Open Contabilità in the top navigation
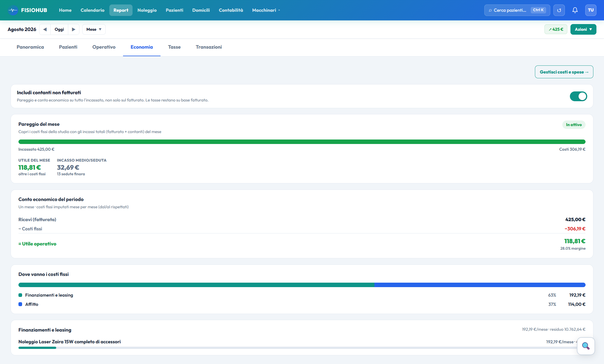 231,10
